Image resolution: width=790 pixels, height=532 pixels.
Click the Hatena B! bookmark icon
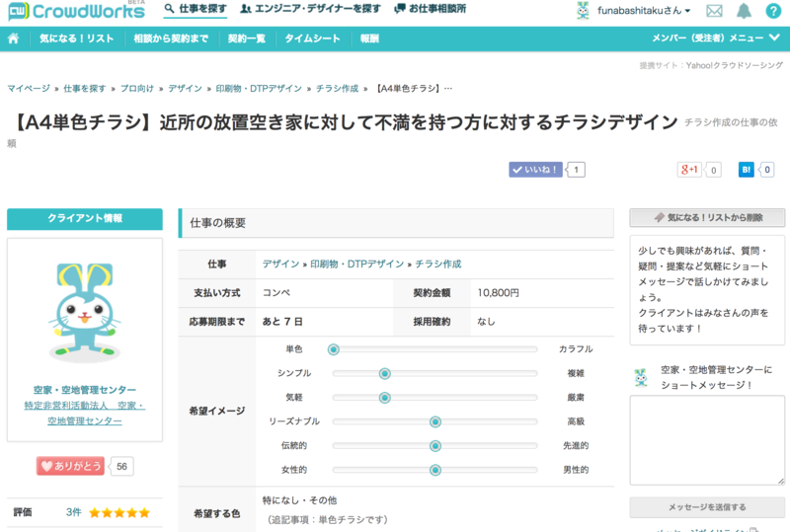[747, 170]
